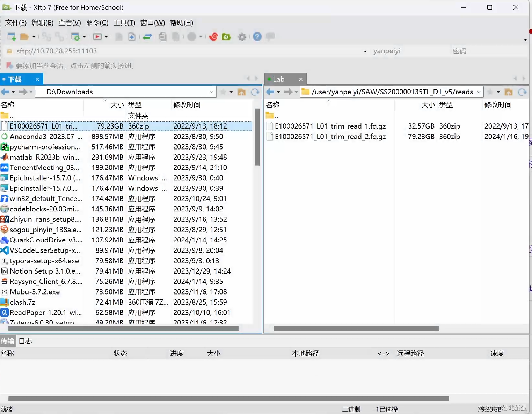Open the 编辑(E) menu
This screenshot has height=414, width=532.
[x=43, y=23]
